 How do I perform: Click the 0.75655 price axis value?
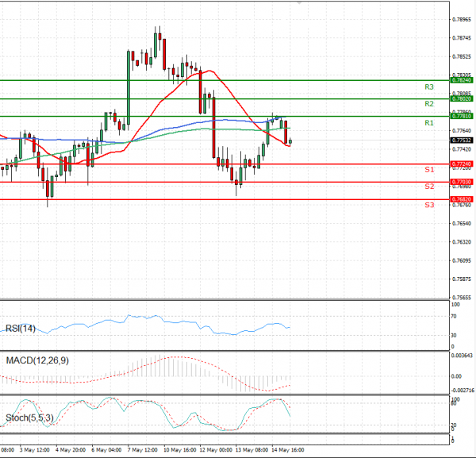[462, 298]
